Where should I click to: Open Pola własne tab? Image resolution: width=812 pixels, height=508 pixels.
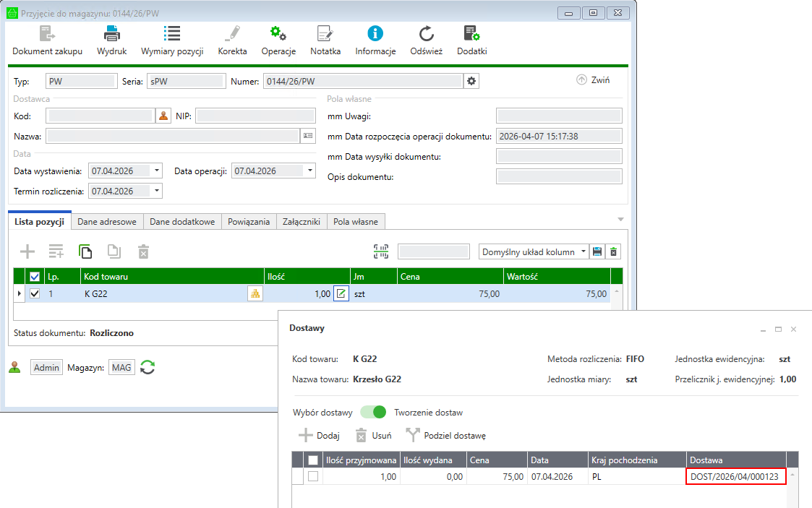pos(356,221)
